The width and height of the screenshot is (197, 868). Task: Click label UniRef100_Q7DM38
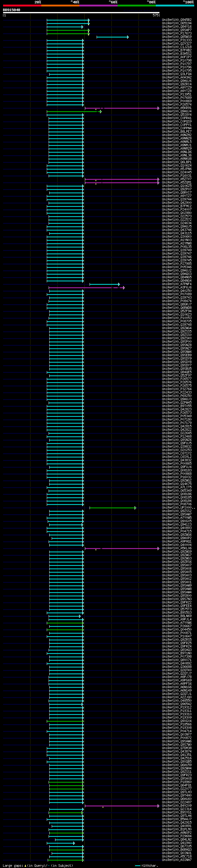tap(172, 748)
